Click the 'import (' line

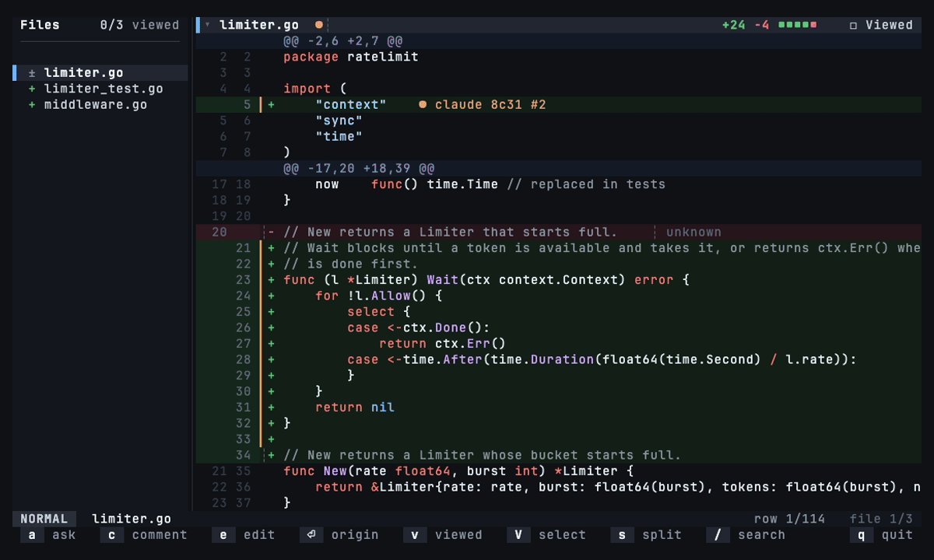click(559, 89)
